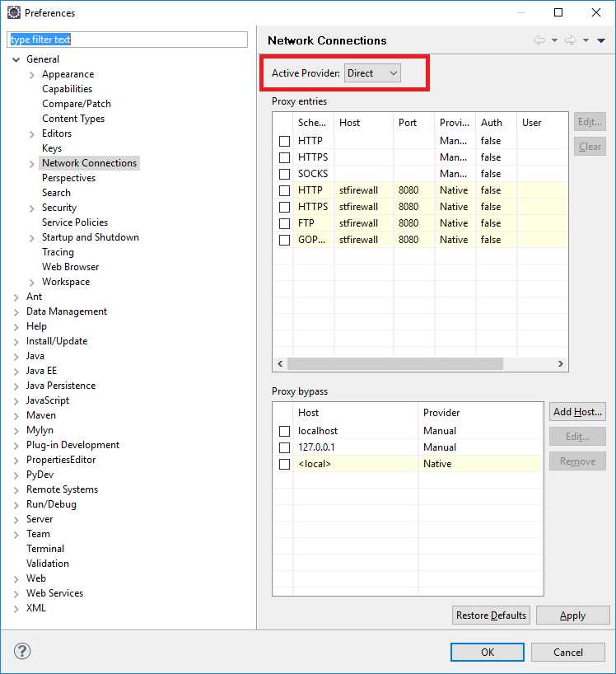Click the Add Host... button
This screenshot has width=616, height=674.
(577, 412)
